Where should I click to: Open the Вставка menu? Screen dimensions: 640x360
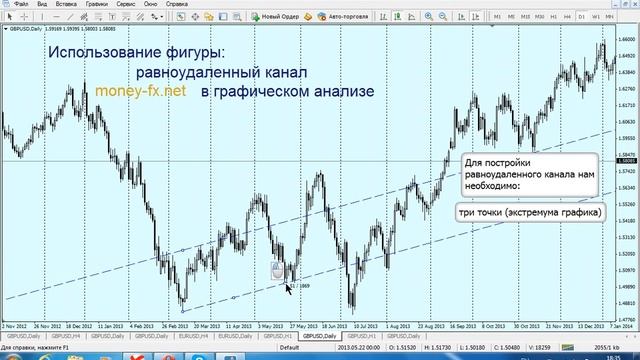coord(66,4)
